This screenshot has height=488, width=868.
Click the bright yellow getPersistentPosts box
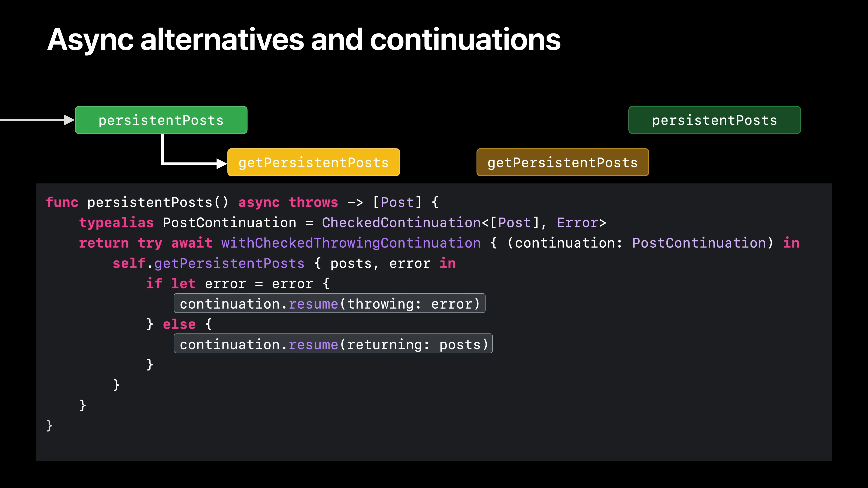[x=313, y=162]
